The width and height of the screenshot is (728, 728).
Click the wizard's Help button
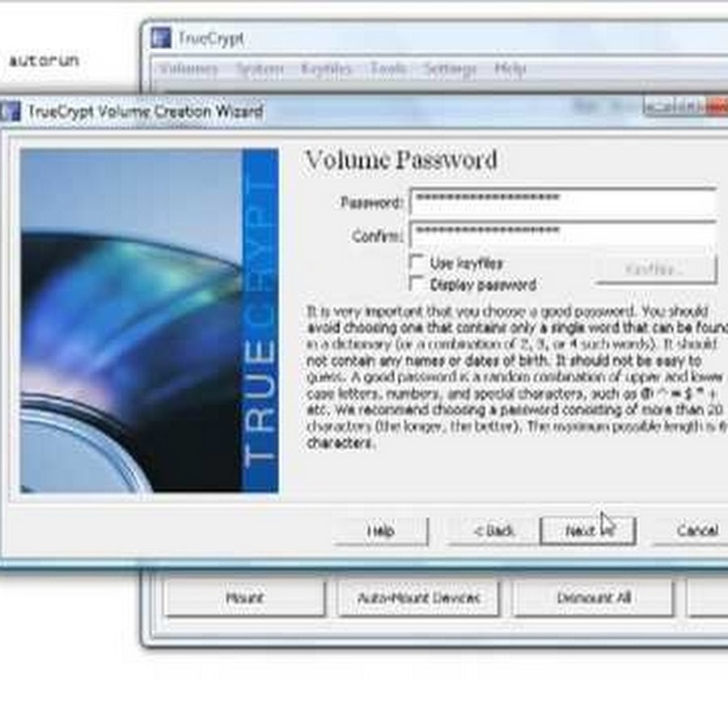click(380, 531)
